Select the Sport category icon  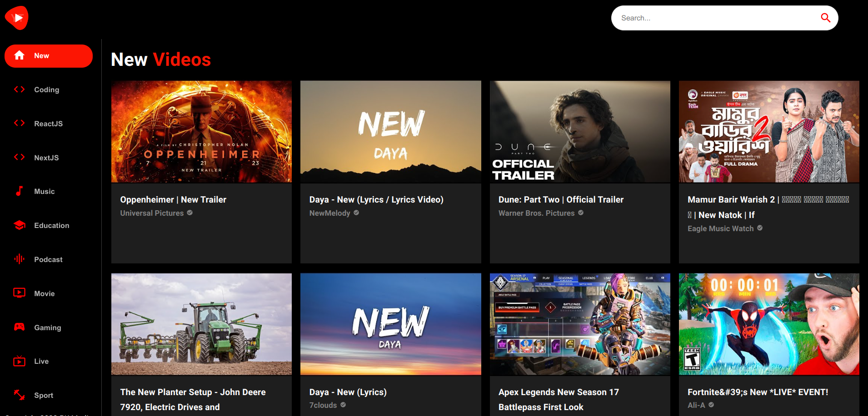coord(19,395)
